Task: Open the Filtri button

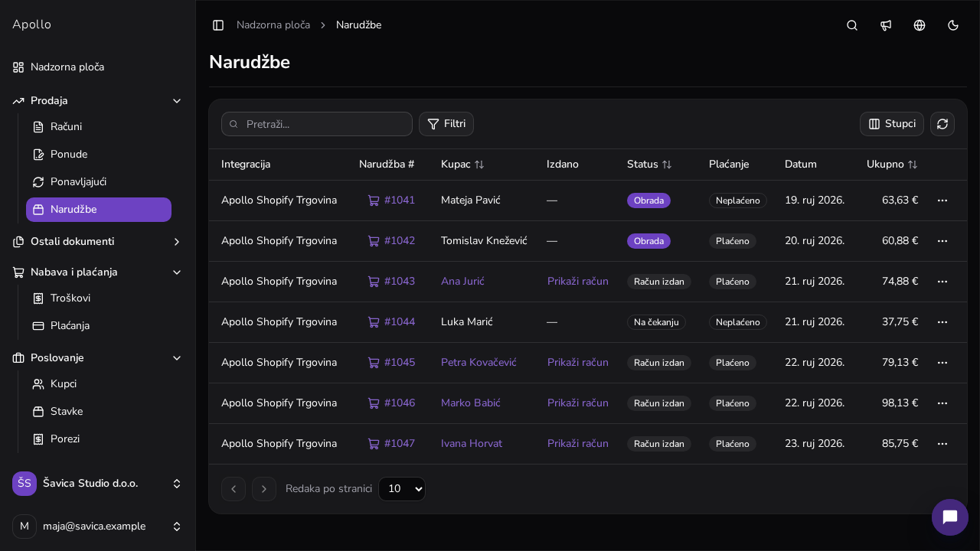Action: [446, 124]
